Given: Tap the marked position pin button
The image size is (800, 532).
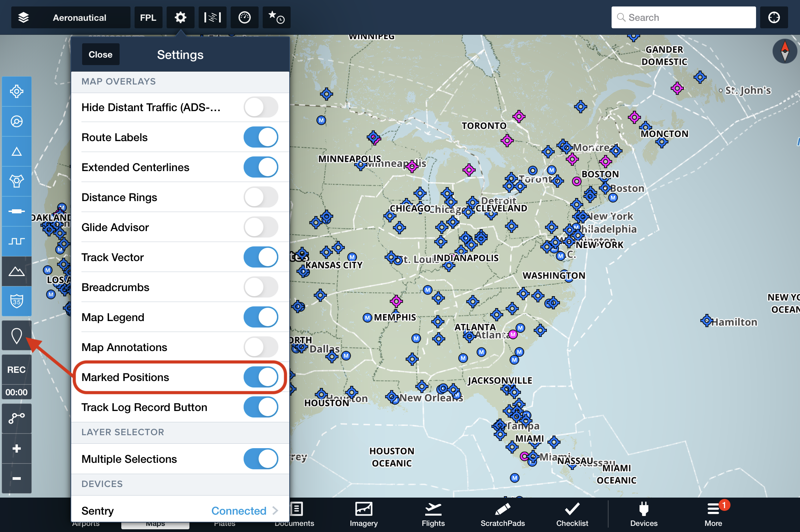Looking at the screenshot, I should (x=17, y=336).
